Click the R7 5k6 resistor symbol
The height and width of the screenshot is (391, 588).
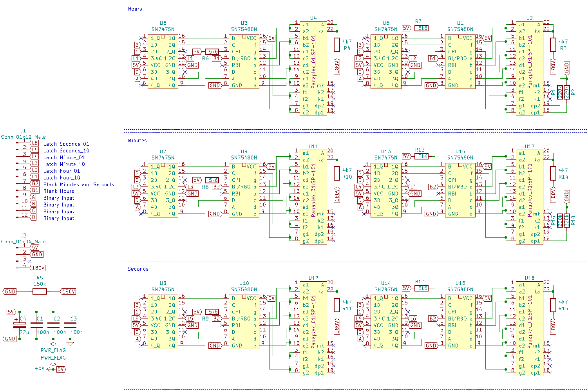[x=422, y=28]
